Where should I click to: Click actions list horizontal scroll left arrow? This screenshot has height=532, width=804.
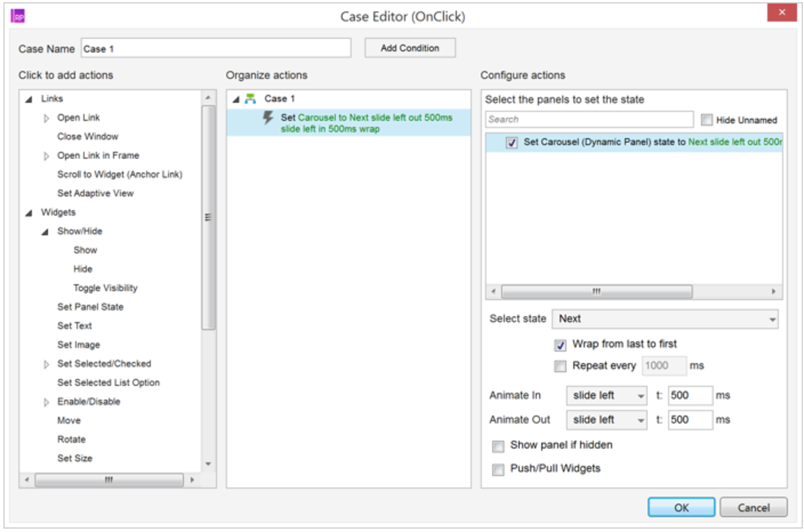(x=26, y=480)
